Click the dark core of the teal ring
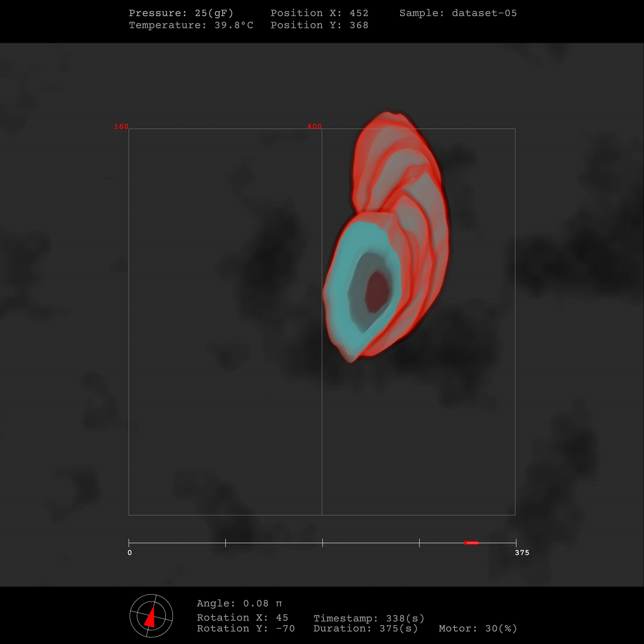644x644 pixels. (377, 292)
